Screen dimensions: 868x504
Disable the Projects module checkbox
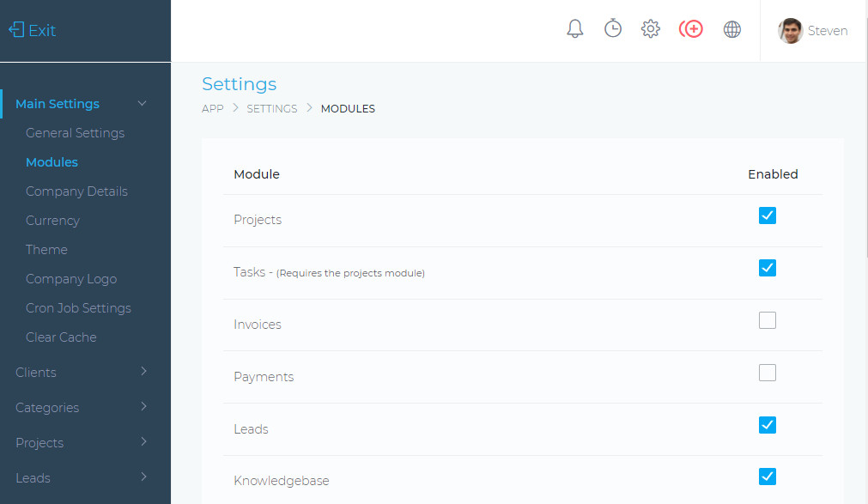(768, 216)
